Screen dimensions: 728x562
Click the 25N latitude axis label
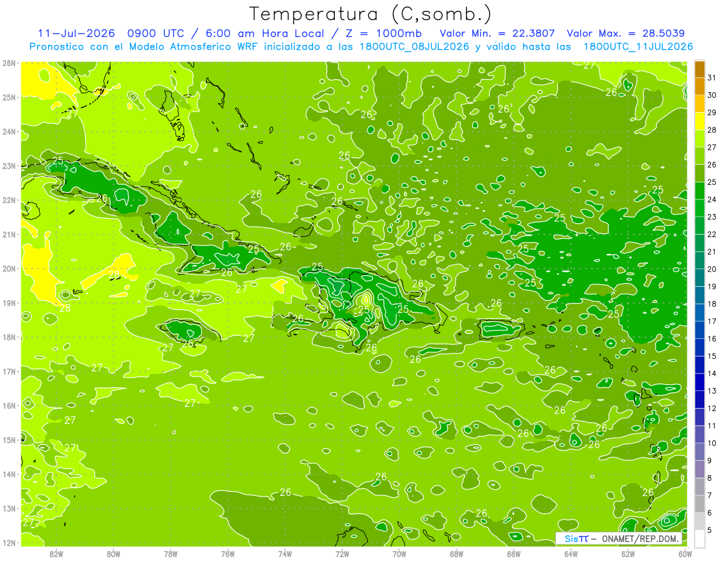9,97
